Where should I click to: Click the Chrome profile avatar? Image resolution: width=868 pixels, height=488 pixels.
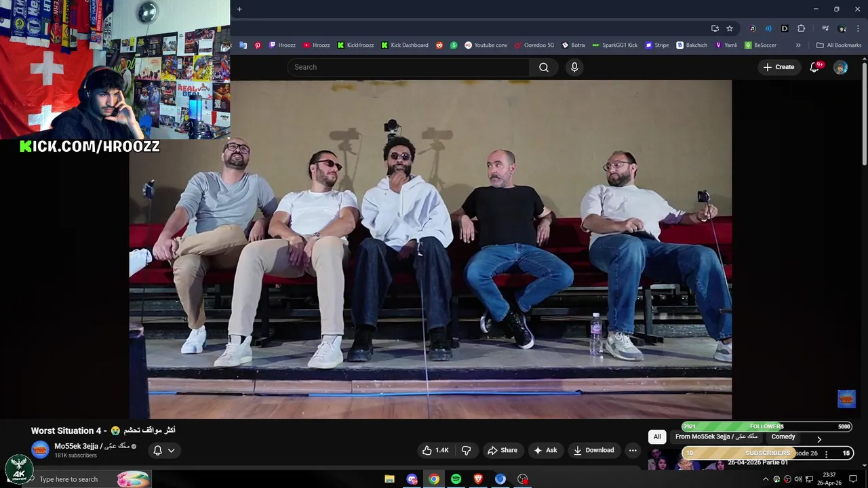pos(842,28)
